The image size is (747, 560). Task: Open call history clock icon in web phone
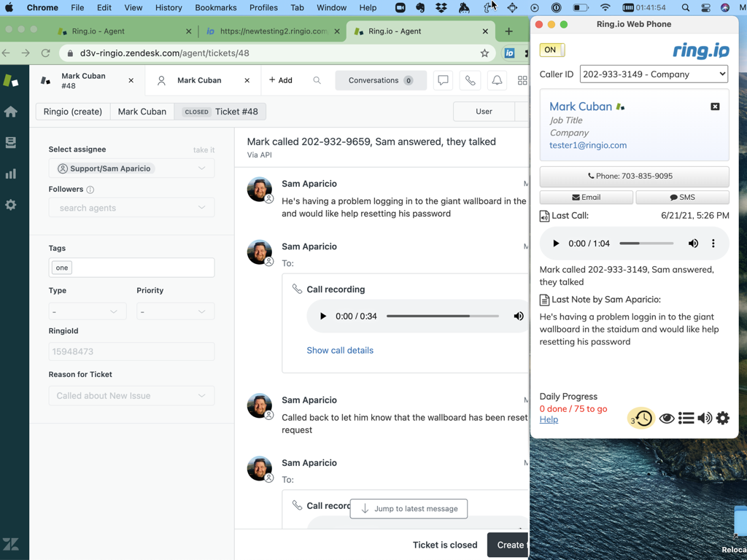[x=642, y=418]
